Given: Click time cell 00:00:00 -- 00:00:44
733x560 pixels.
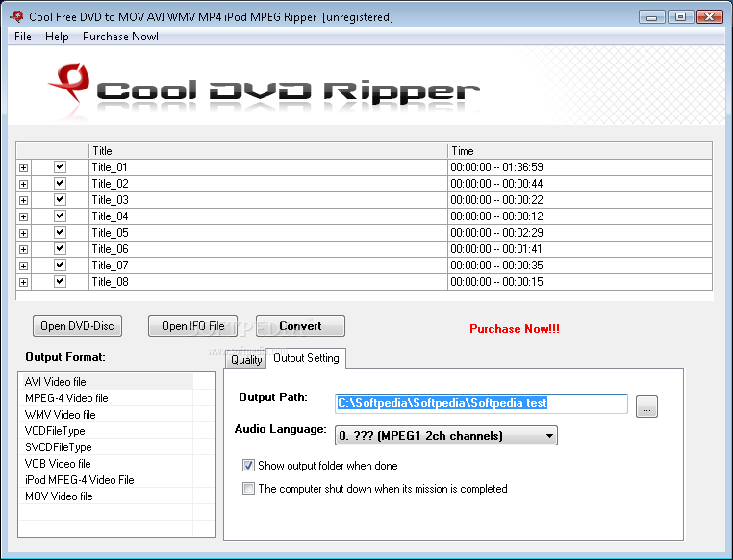Looking at the screenshot, I should tap(580, 184).
